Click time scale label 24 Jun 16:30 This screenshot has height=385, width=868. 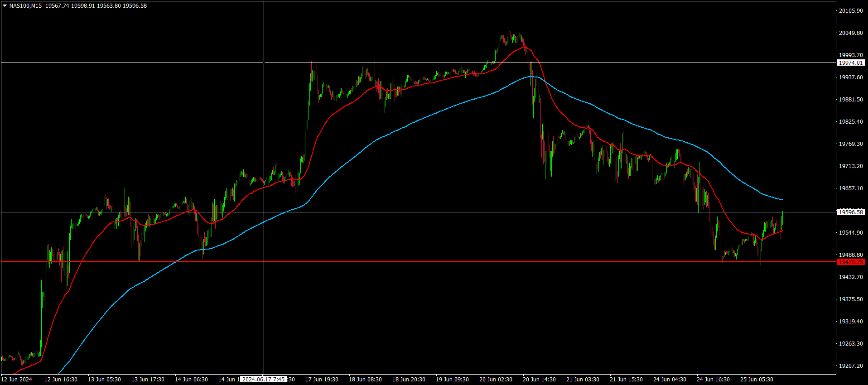(x=714, y=380)
